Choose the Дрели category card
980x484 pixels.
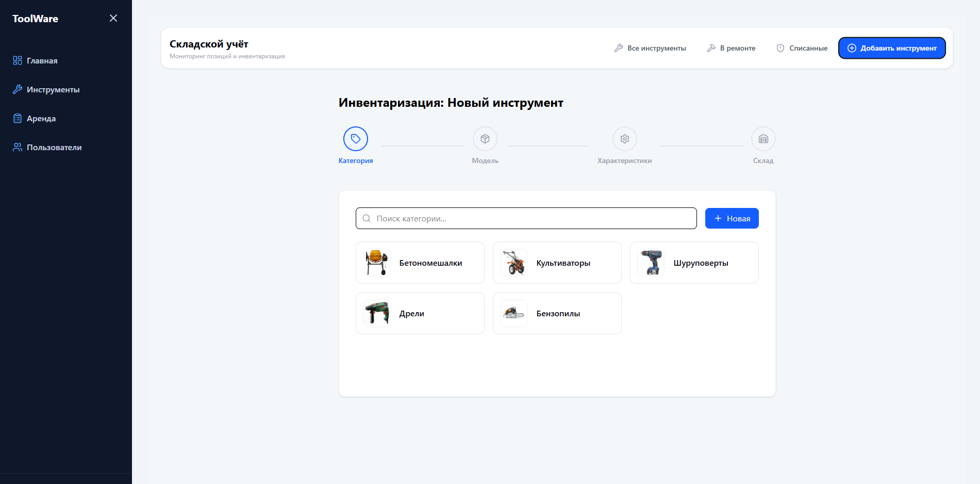(420, 313)
